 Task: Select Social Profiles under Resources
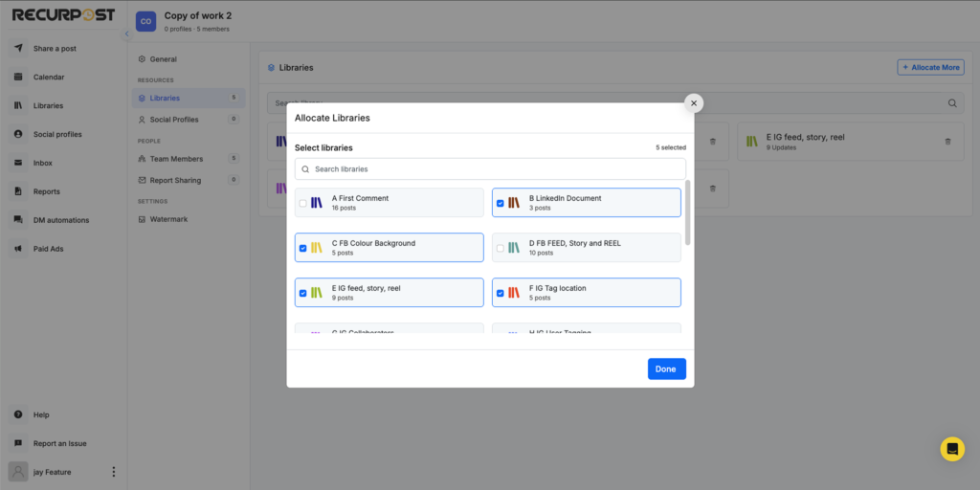click(189, 120)
